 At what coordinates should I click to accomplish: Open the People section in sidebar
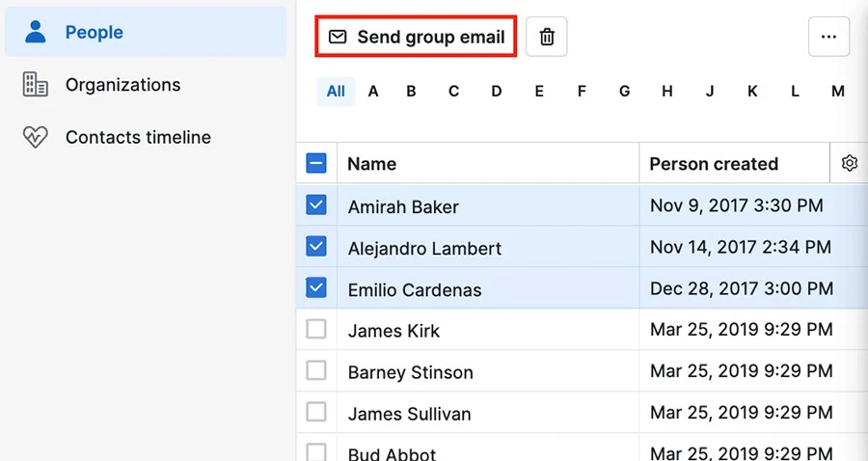pyautogui.click(x=146, y=32)
